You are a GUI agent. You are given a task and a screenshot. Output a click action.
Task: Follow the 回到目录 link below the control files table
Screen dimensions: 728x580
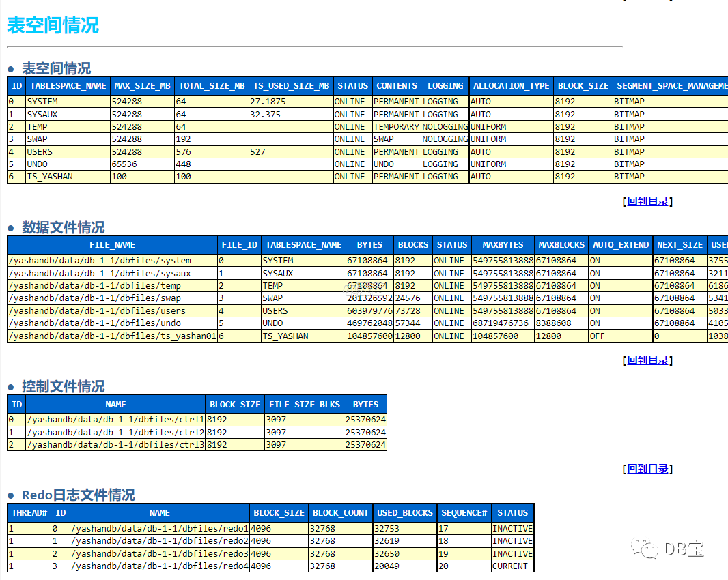(x=647, y=469)
